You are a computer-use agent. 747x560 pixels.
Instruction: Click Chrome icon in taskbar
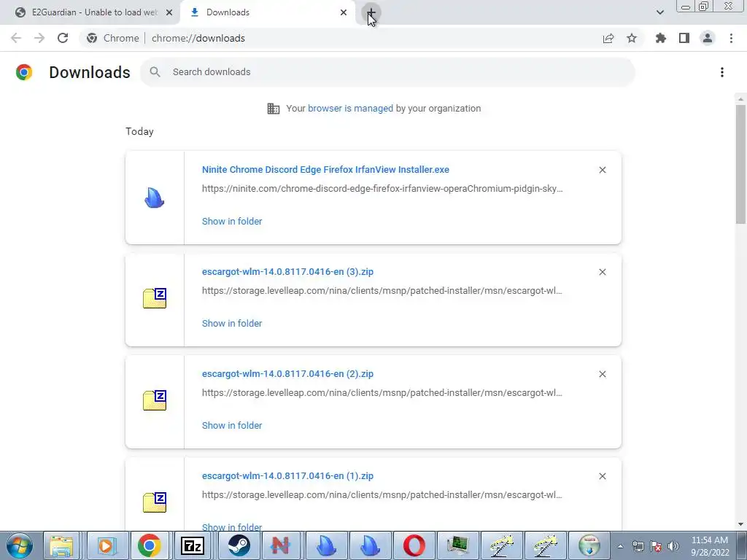click(149, 545)
